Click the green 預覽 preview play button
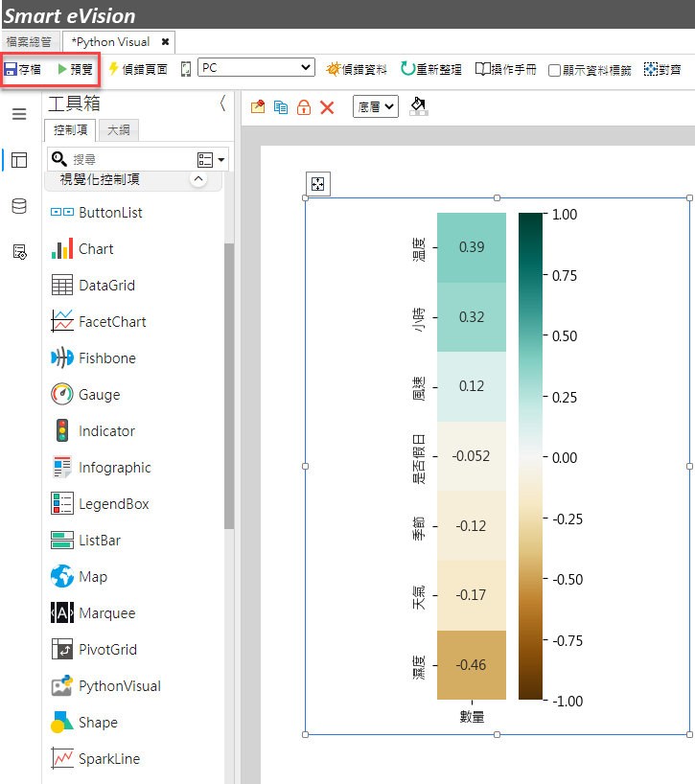 pos(62,69)
